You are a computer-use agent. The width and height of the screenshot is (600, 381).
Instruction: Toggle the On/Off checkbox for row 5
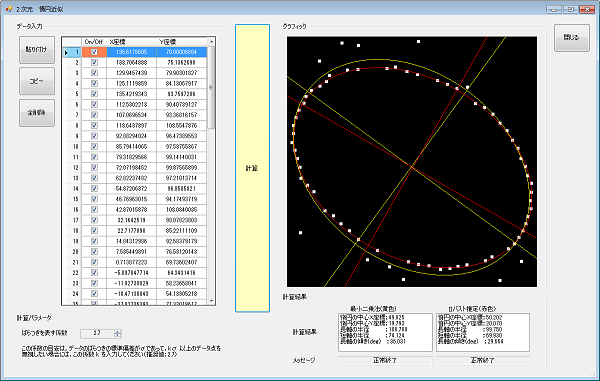94,94
